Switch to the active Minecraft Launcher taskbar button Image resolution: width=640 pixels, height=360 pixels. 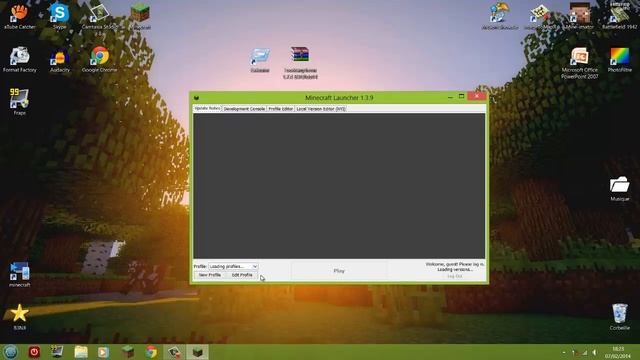tap(198, 352)
